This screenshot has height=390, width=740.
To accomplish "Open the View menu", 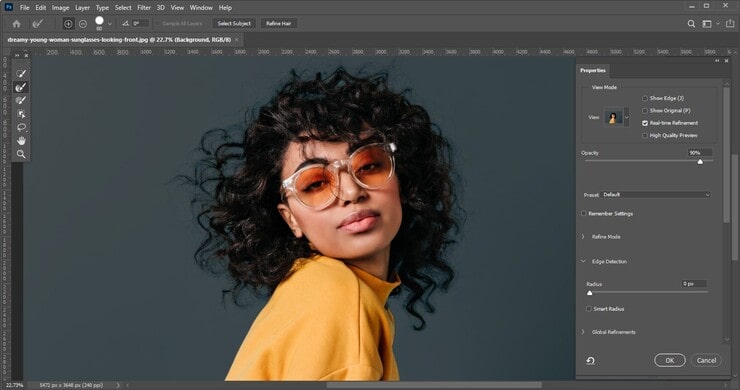I will tap(177, 8).
